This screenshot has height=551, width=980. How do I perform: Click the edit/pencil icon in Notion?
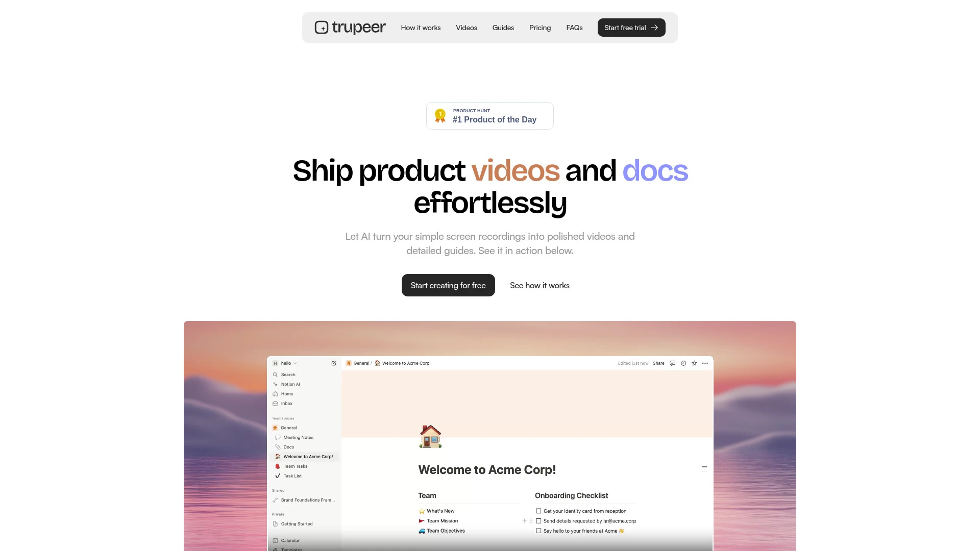coord(333,363)
